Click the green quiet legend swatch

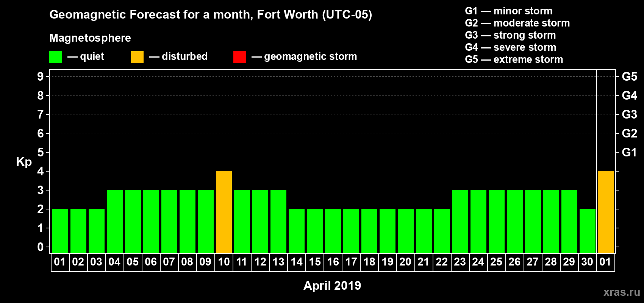click(x=55, y=57)
